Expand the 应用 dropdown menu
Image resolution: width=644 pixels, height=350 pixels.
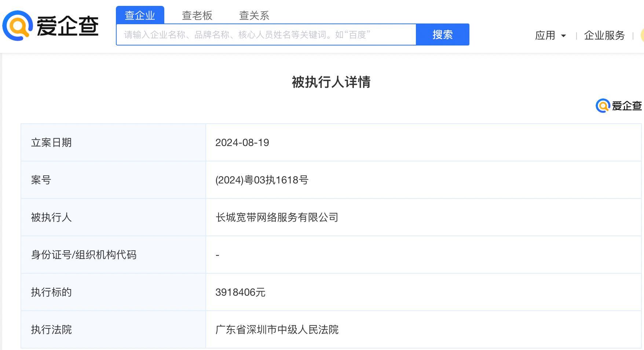tap(550, 35)
